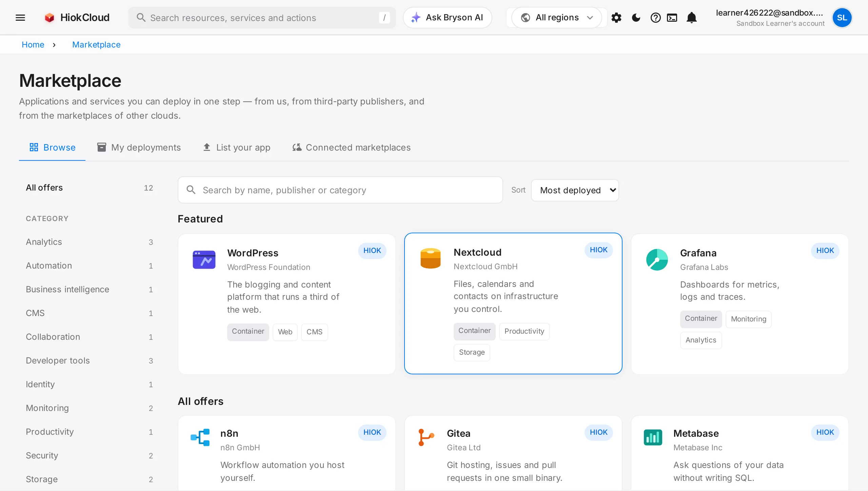This screenshot has width=868, height=491.
Task: Open the help question-mark icon
Action: [656, 18]
